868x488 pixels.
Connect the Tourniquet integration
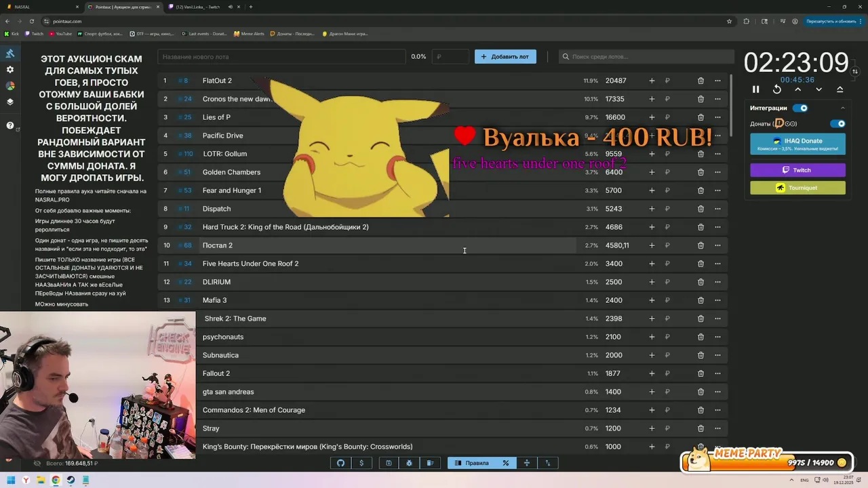point(797,188)
